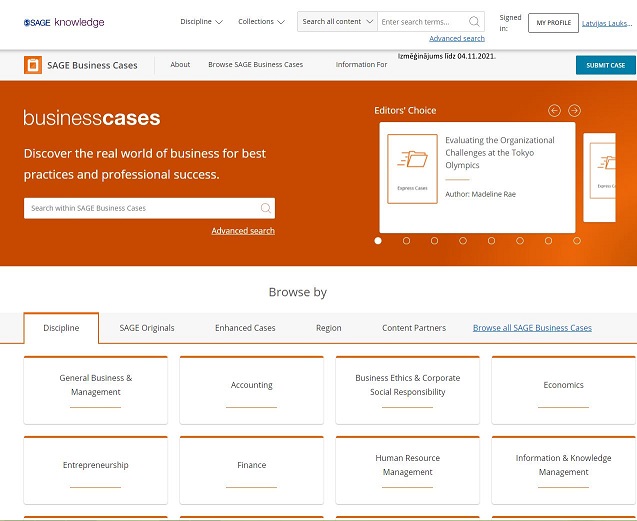Screen dimensions: 637x521
Task: Select the eighth carousel dot
Action: click(x=576, y=241)
